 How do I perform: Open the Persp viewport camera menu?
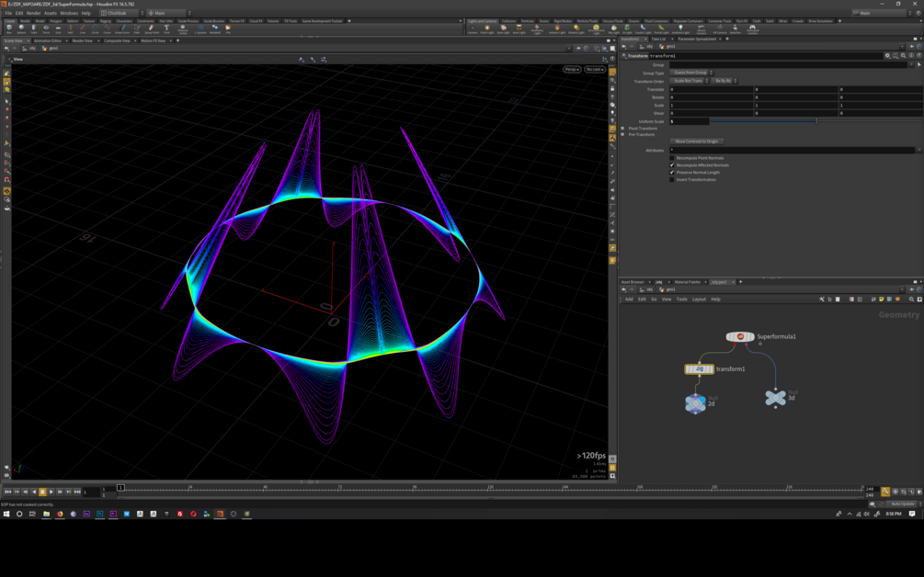(x=572, y=69)
